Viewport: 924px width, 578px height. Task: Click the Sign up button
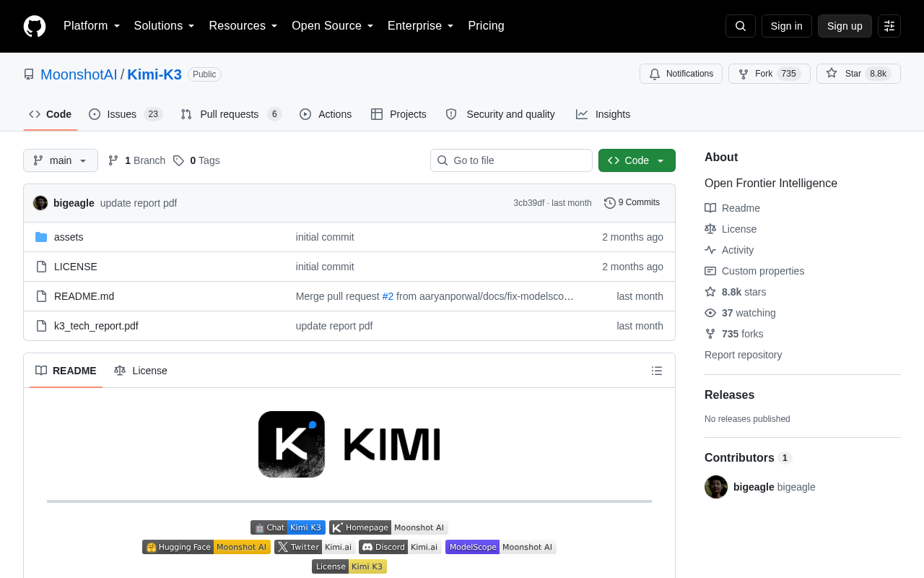(845, 26)
